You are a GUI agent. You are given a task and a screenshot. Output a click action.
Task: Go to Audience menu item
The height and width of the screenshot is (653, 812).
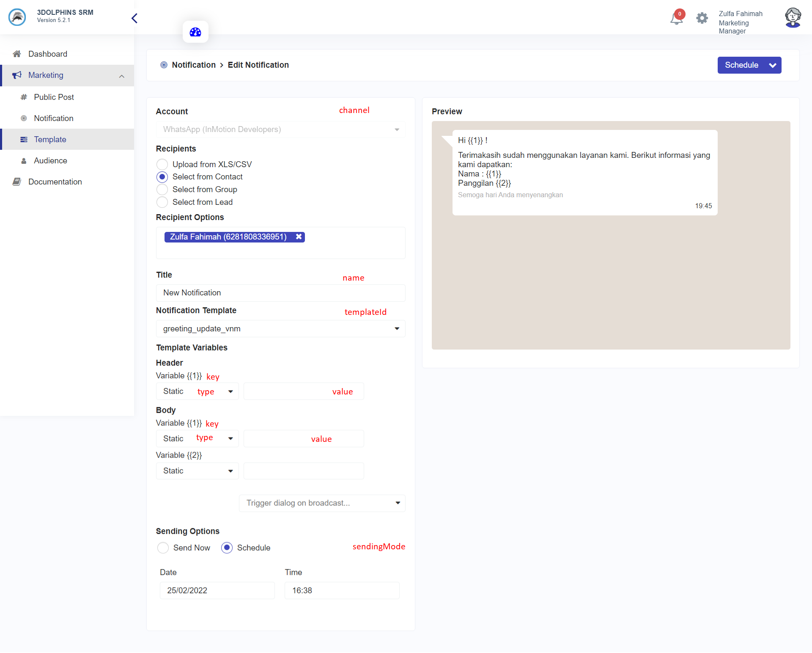coord(50,160)
